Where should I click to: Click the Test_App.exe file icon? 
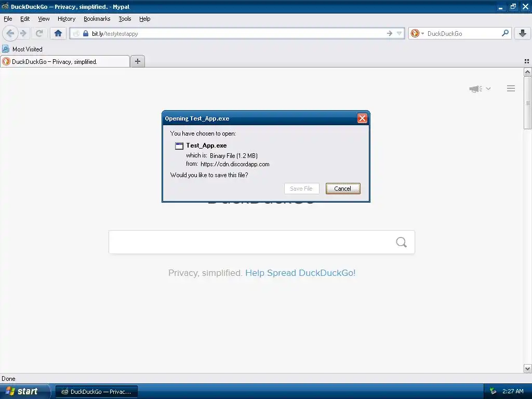click(x=179, y=146)
